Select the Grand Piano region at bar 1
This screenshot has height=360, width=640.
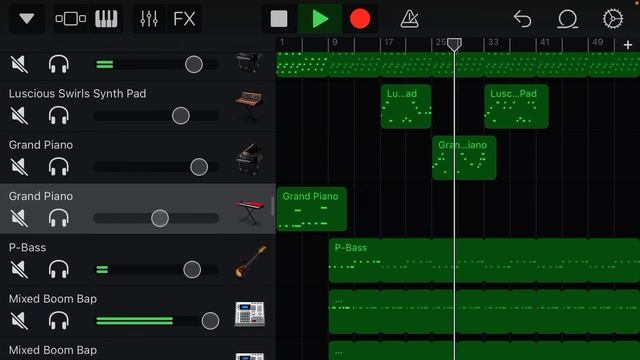pyautogui.click(x=312, y=209)
